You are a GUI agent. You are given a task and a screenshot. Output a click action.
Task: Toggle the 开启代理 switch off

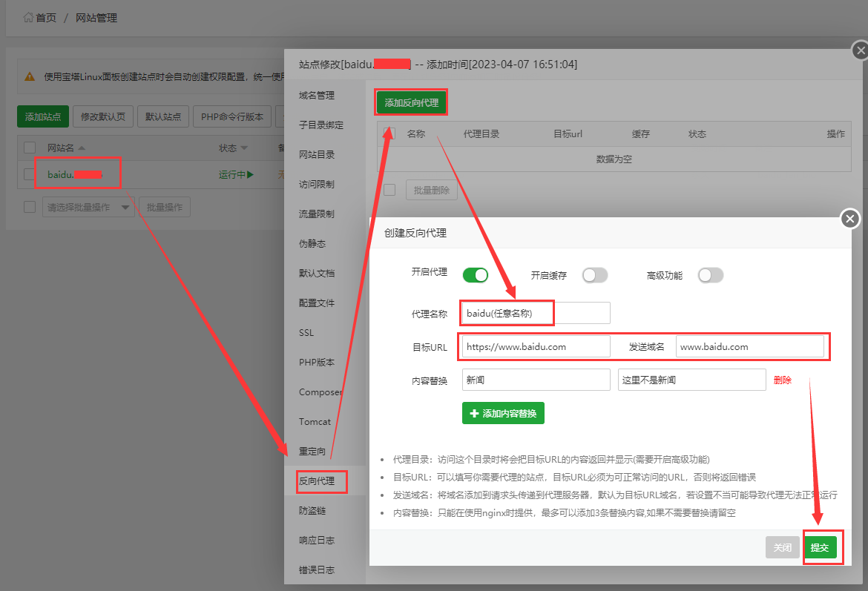[x=476, y=275]
